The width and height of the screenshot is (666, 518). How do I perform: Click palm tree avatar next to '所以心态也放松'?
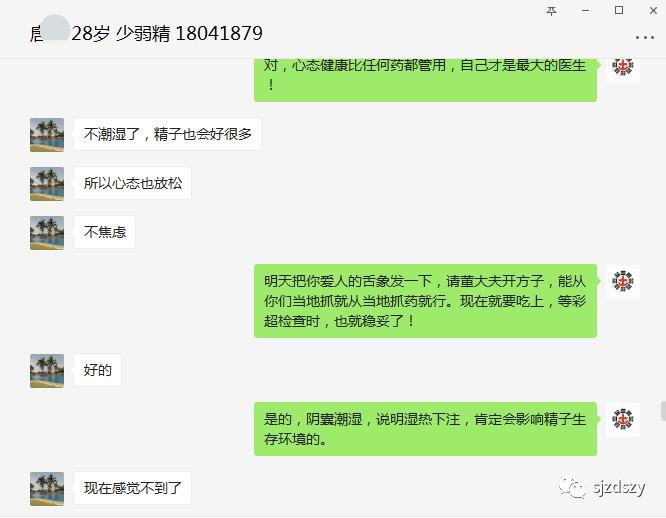click(47, 183)
